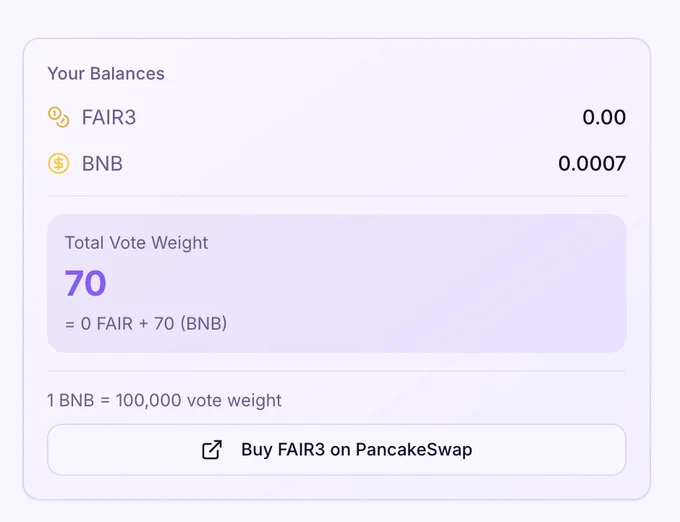Click the external link icon on PancakeSwap button
The height and width of the screenshot is (522, 680).
(x=212, y=450)
